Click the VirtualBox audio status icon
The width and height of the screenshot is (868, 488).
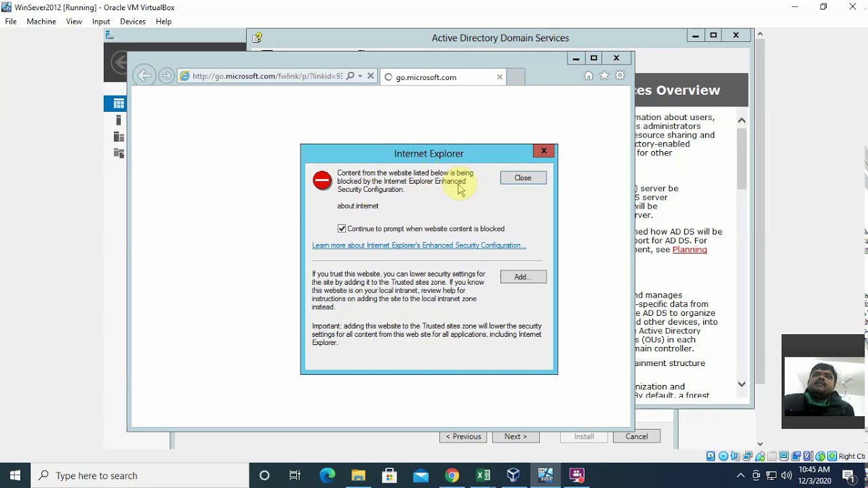tap(735, 456)
